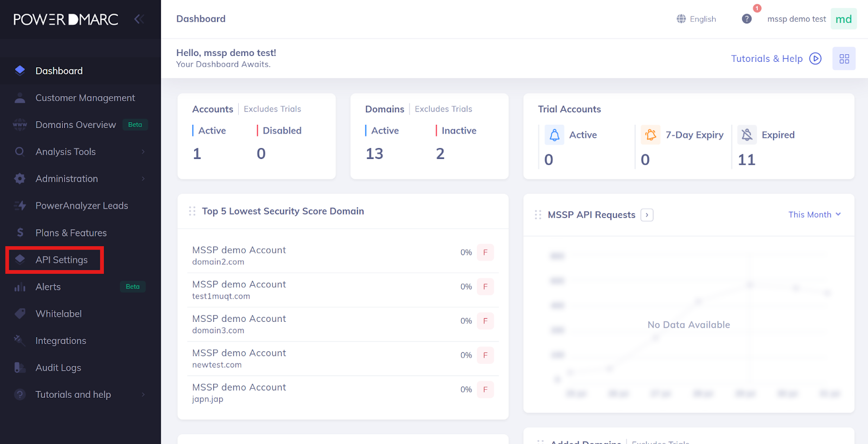This screenshot has height=444, width=868.
Task: Open test1muqt.com score row
Action: (343, 290)
